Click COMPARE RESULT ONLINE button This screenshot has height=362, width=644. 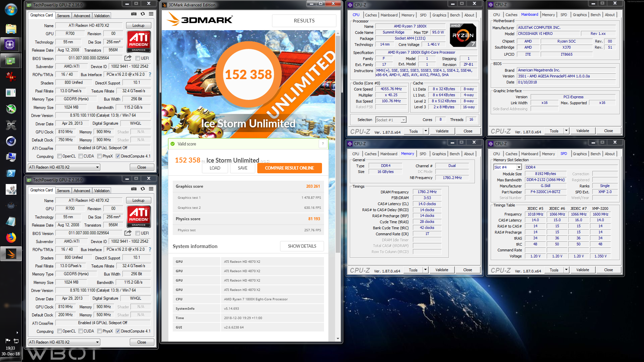289,168
